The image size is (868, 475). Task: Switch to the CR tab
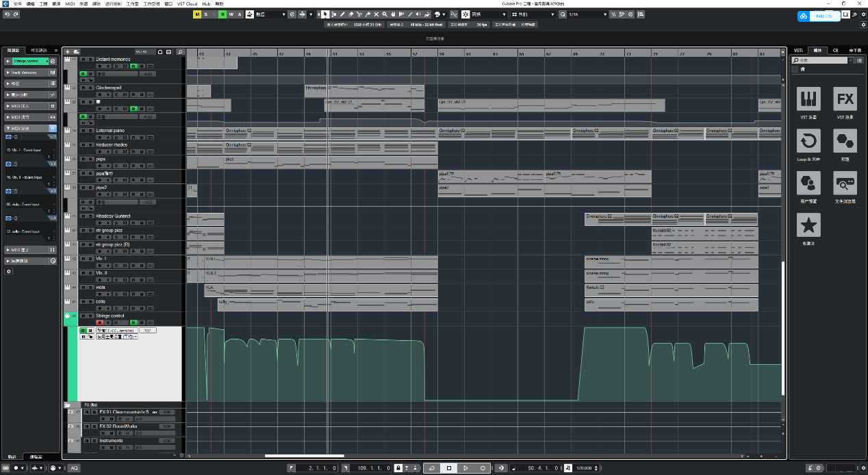point(835,51)
